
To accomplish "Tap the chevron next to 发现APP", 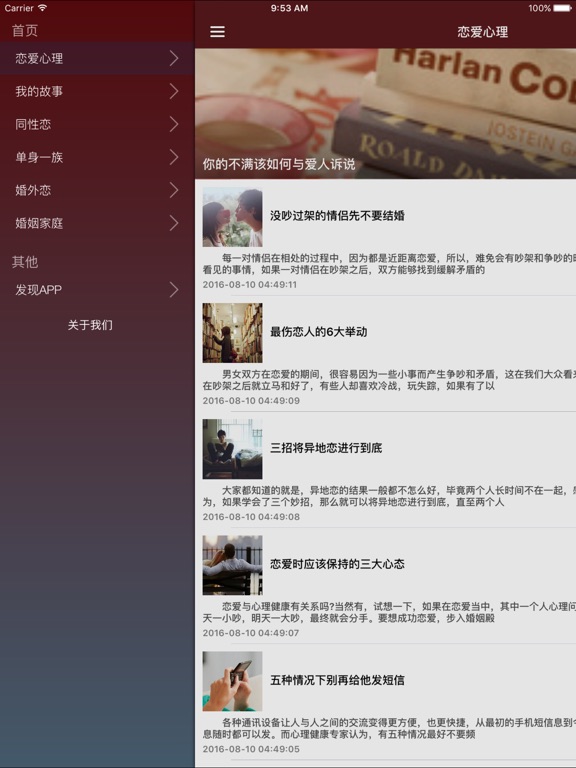I will click(x=174, y=289).
